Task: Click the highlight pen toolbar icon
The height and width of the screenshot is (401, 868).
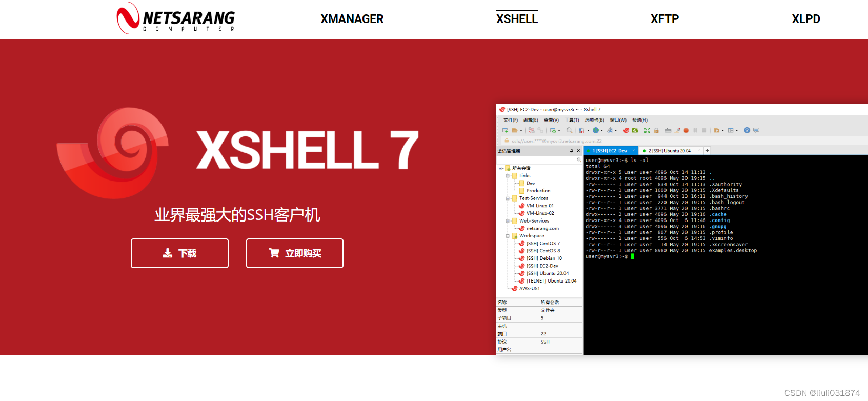Action: [x=677, y=130]
